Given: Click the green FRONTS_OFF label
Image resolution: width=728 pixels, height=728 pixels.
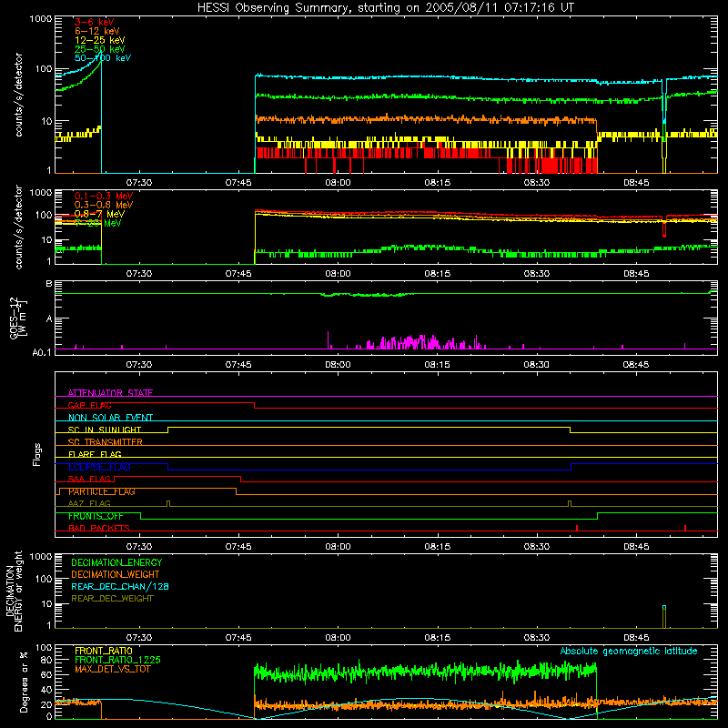Looking at the screenshot, I should (96, 516).
